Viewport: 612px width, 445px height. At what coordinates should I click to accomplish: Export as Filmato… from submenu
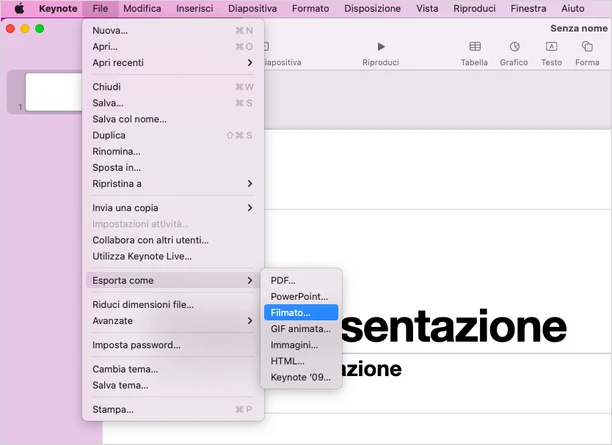(x=301, y=313)
